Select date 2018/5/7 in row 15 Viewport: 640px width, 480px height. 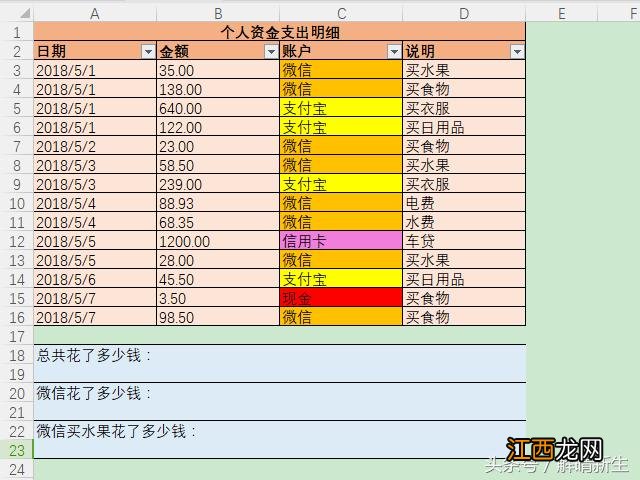click(x=95, y=298)
